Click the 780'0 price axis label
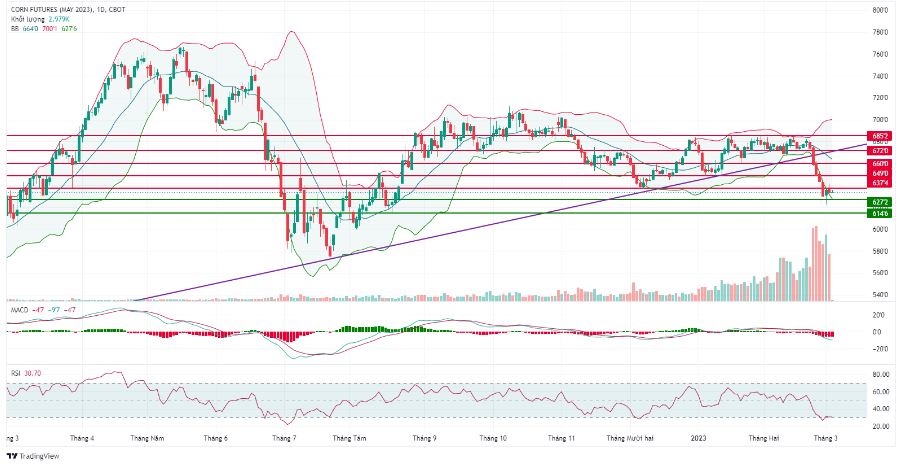Screen dimensions: 905x468 [x=880, y=32]
